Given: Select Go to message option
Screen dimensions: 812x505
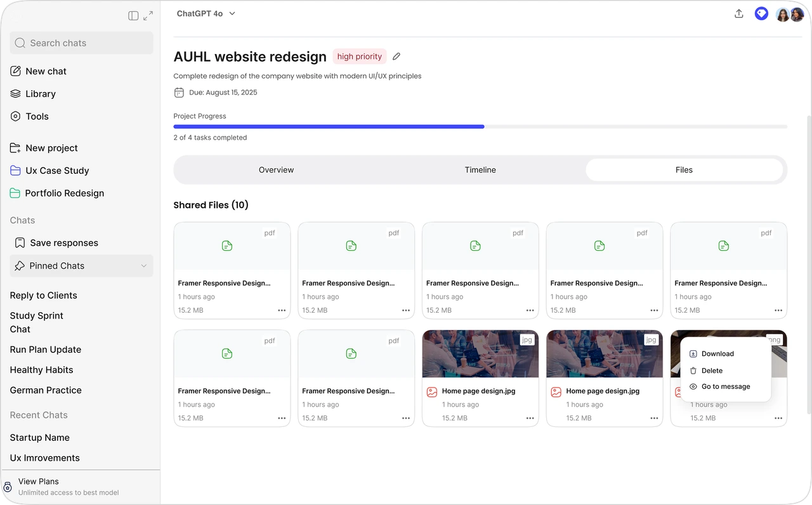Looking at the screenshot, I should 725,386.
